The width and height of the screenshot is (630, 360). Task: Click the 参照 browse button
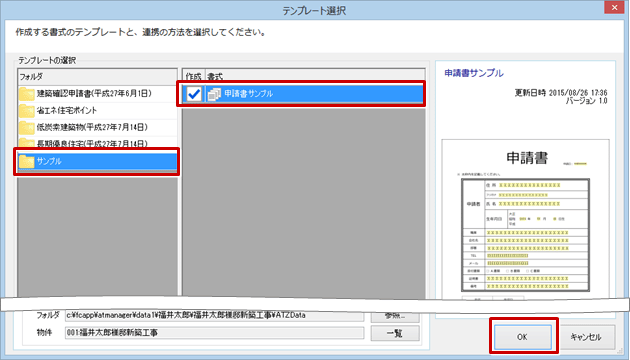395,317
